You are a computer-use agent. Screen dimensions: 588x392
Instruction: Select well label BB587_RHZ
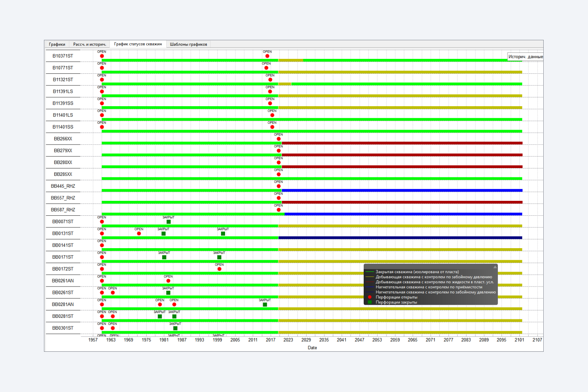63,210
